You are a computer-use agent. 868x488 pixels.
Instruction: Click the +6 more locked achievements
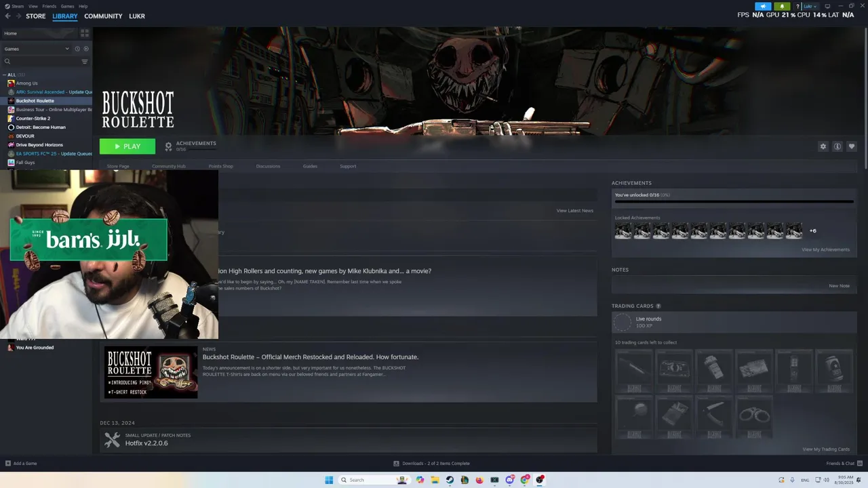(812, 231)
